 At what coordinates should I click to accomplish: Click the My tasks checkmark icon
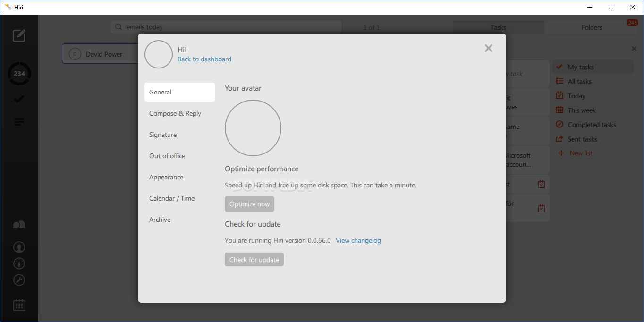[x=559, y=67]
